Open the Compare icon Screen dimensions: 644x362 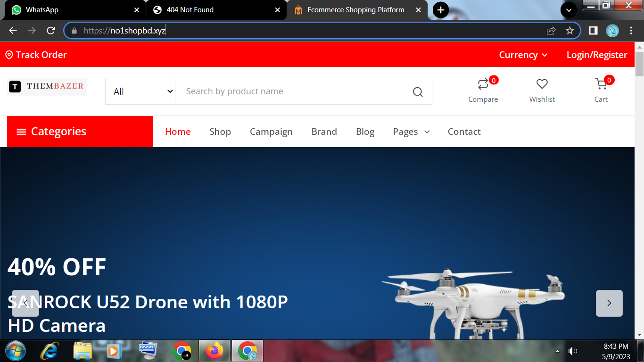(483, 85)
